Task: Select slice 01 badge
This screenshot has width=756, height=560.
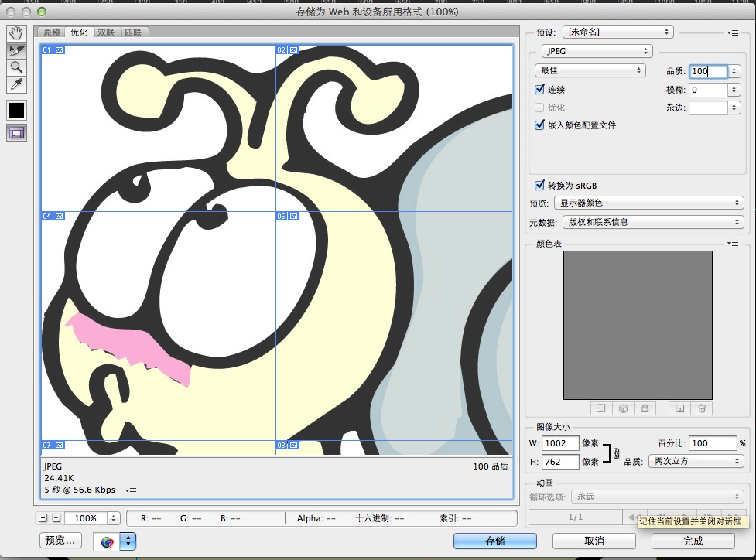Action: pyautogui.click(x=53, y=50)
